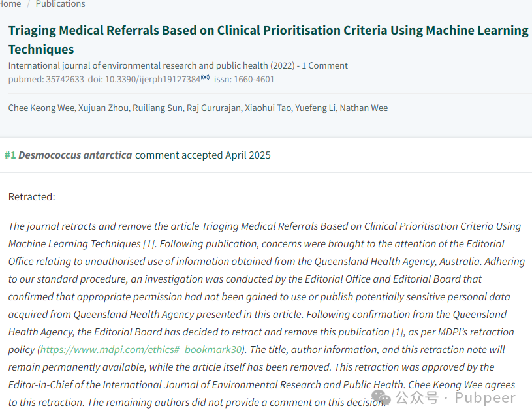The image size is (532, 419).
Task: Open the Publications breadcrumb link
Action: click(x=61, y=4)
